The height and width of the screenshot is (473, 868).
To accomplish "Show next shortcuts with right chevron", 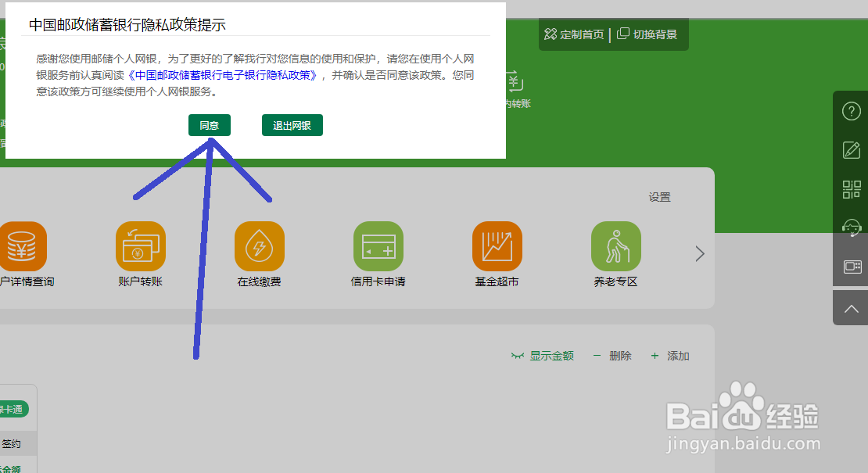I will [700, 253].
